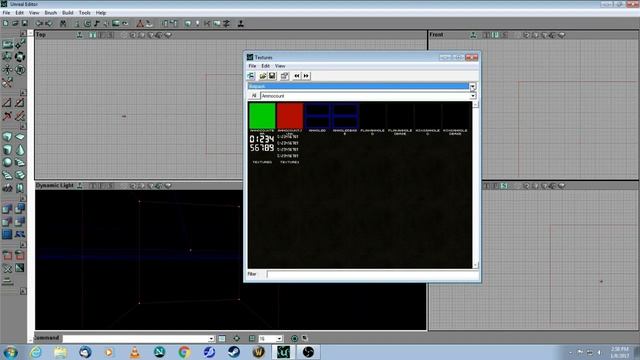Save package icon in Textures window
The image size is (640, 360).
click(272, 76)
